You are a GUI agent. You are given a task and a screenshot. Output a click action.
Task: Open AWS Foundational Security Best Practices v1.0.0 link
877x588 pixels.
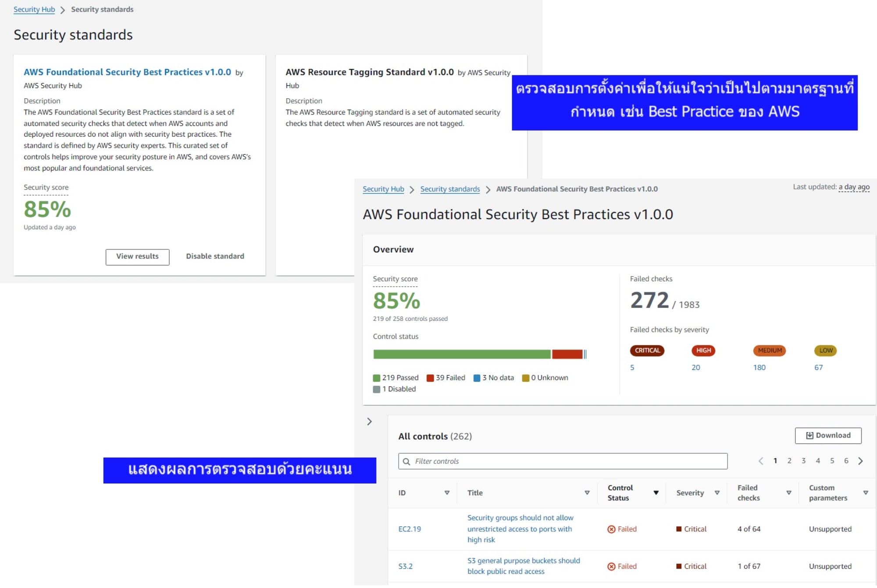click(127, 72)
